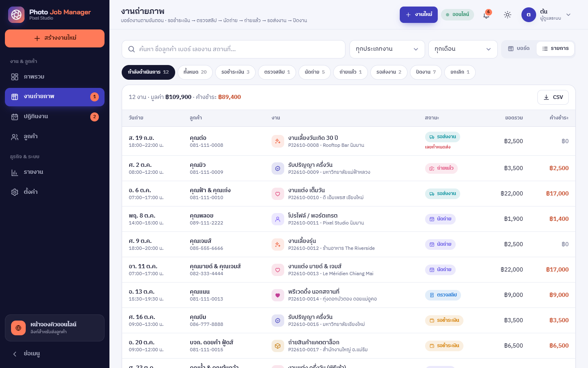Click the heart icon of งานแต่ง เต็มวัน

tap(278, 194)
